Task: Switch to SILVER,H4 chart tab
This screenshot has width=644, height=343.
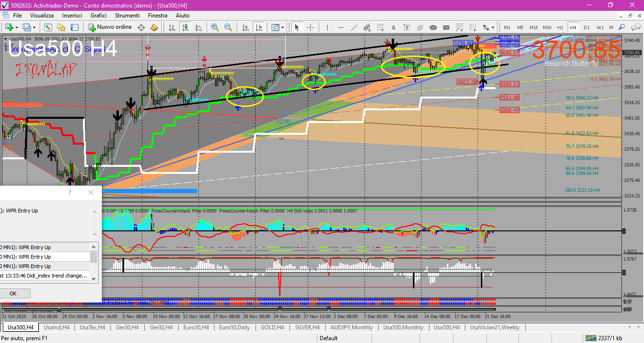Action: click(x=307, y=327)
